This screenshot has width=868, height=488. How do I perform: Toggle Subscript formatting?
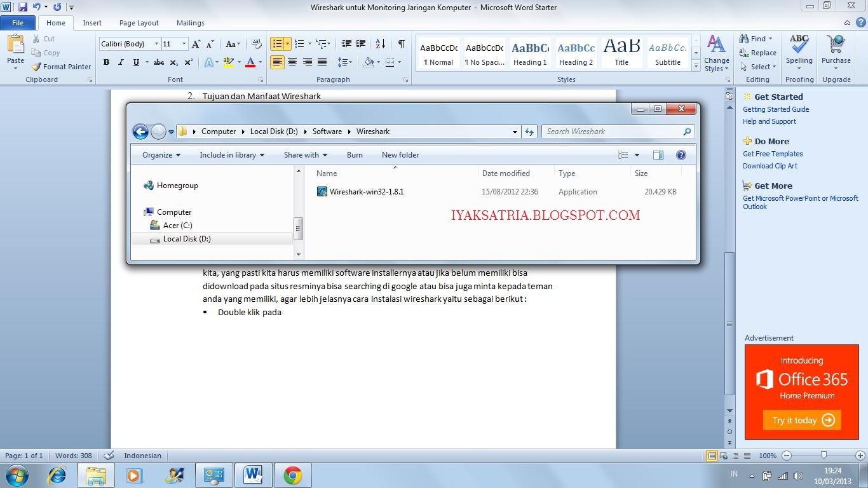coord(174,62)
